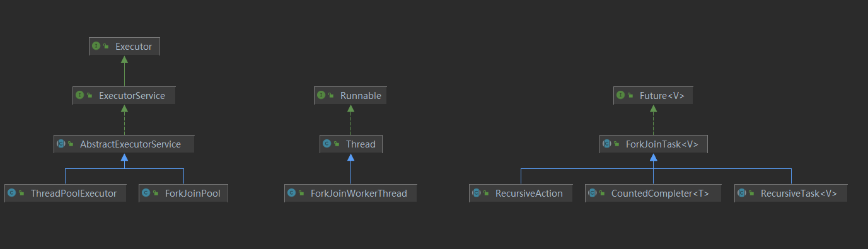Select the RecursiveTask<V> node label
Viewport: 868px width, 249px height.
(x=799, y=194)
